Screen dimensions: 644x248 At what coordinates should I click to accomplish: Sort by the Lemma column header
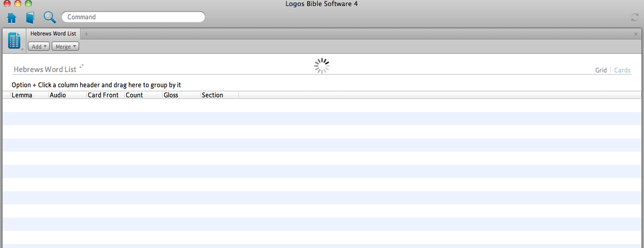point(29,95)
